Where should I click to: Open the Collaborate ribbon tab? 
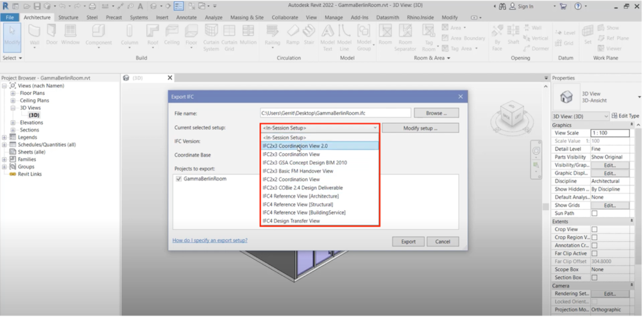pos(285,18)
